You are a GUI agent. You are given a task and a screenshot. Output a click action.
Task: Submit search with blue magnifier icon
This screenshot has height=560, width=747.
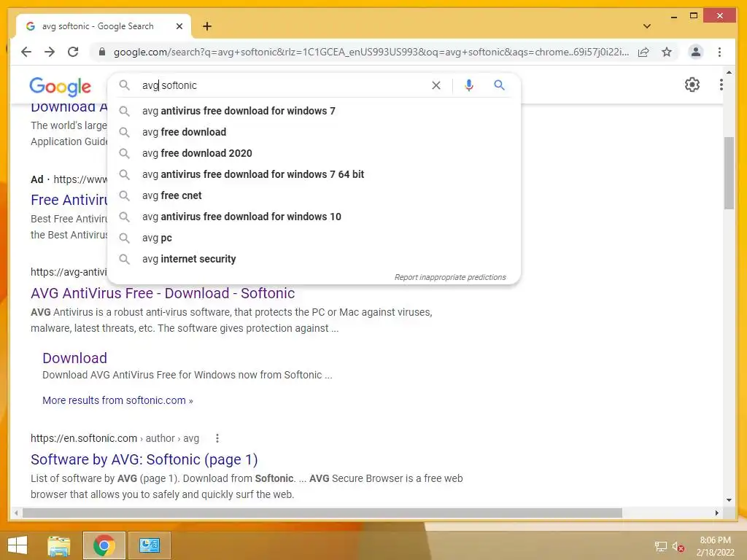click(499, 85)
